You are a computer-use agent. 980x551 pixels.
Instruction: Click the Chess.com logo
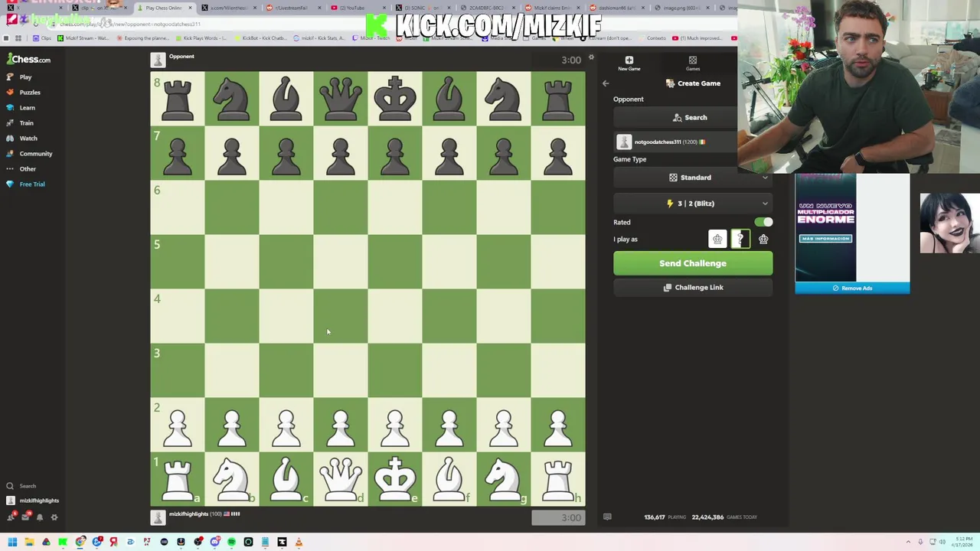click(x=29, y=59)
